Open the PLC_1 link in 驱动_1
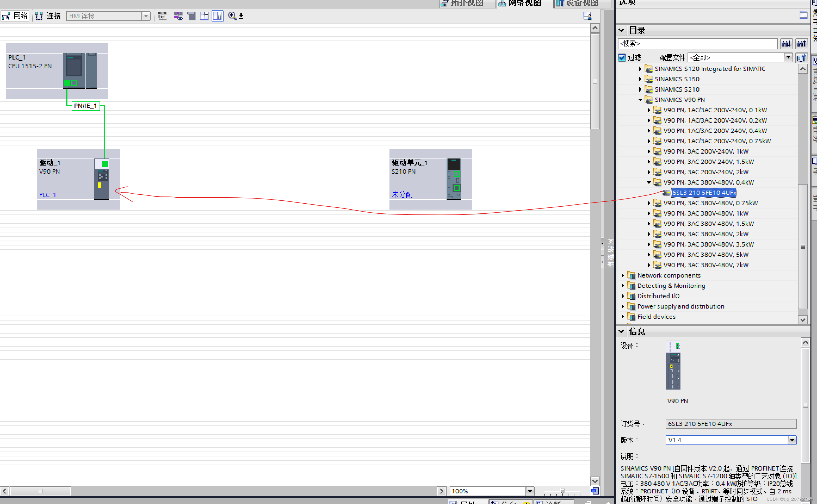Image resolution: width=817 pixels, height=504 pixels. tap(48, 195)
